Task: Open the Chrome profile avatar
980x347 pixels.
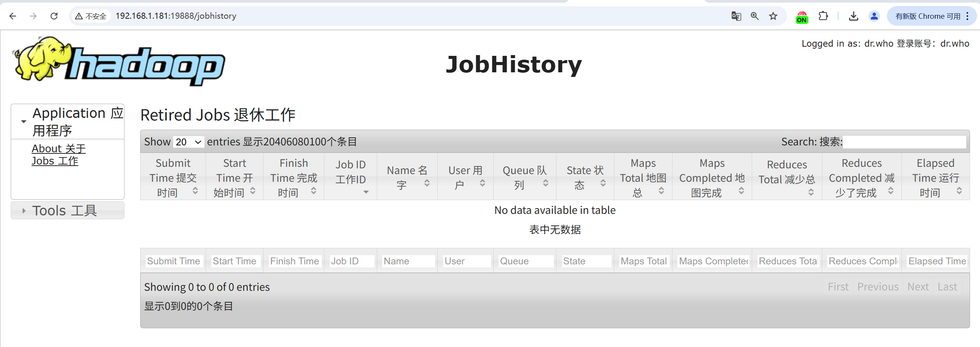Action: pyautogui.click(x=874, y=16)
